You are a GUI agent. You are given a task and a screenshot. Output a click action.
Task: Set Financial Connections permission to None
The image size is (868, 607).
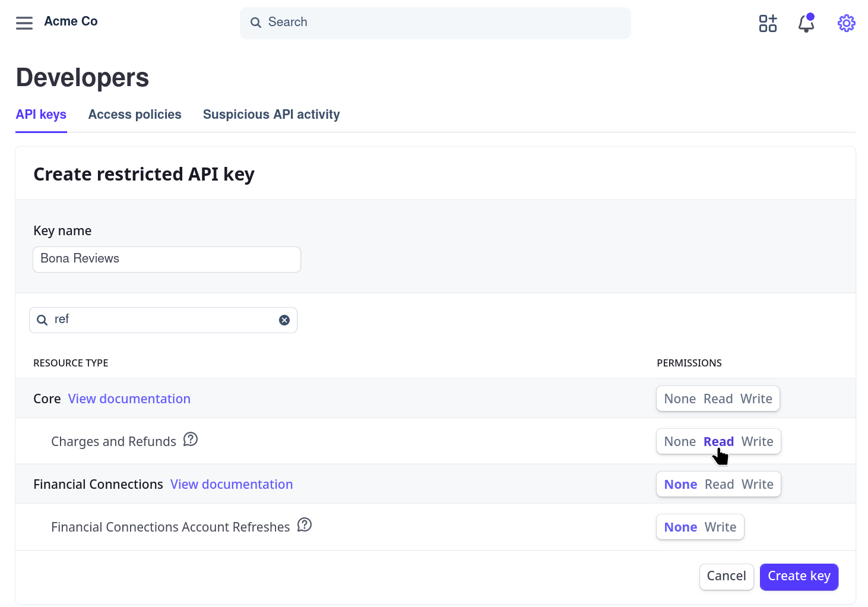pos(680,484)
